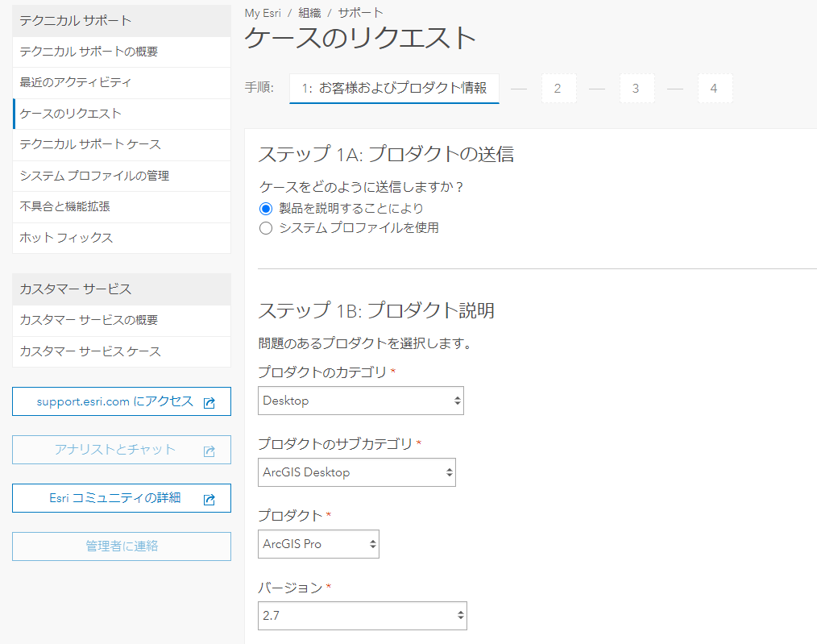Open バージョン dropdown showing 2.7
Viewport: 817px width, 644px height.
click(x=362, y=615)
